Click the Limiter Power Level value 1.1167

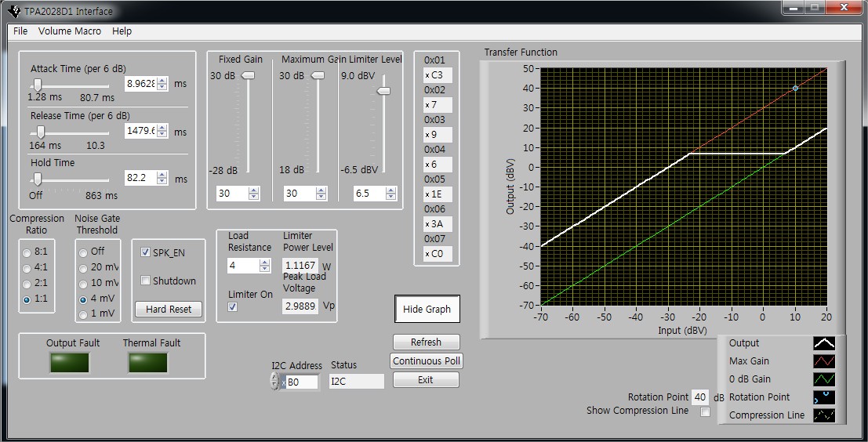[300, 265]
